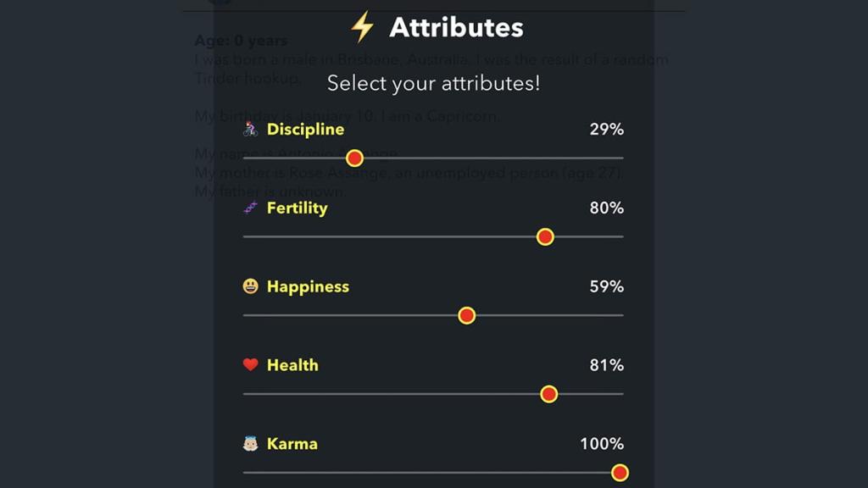Select the red heart Health icon
The width and height of the screenshot is (868, 488).
pos(250,365)
